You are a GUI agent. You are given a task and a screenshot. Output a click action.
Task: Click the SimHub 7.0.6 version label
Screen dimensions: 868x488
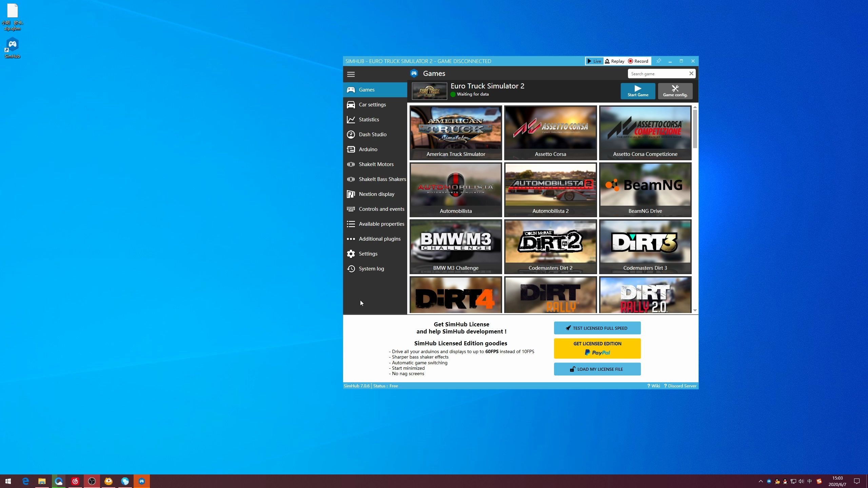pos(357,386)
